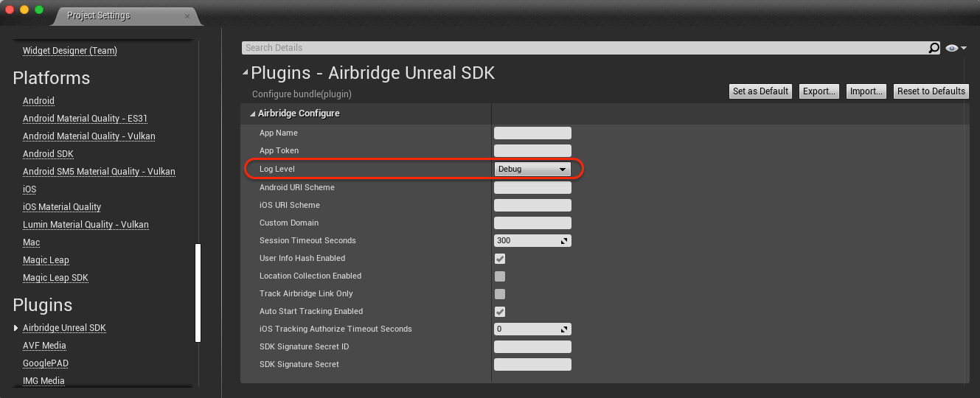Click the Custom Domain label
This screenshot has width=980, height=398.
click(x=289, y=223)
